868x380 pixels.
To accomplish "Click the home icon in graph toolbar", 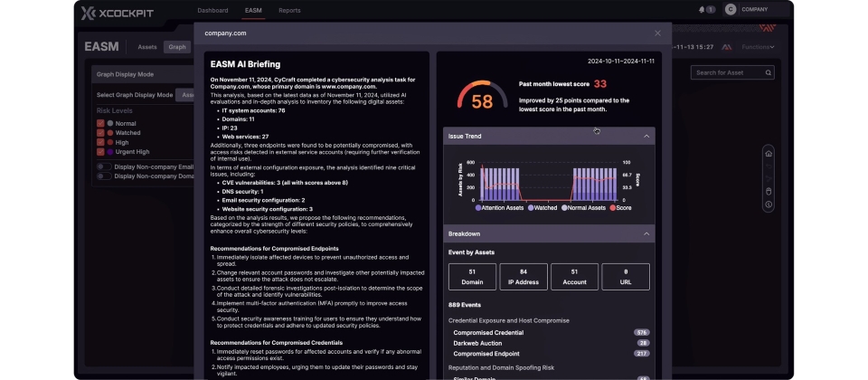I will pos(768,154).
